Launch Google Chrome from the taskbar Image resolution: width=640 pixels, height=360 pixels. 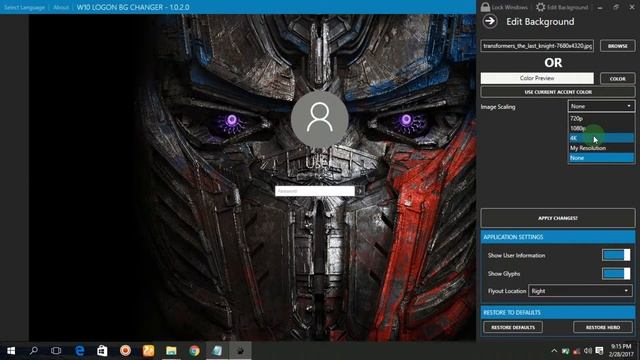point(194,351)
